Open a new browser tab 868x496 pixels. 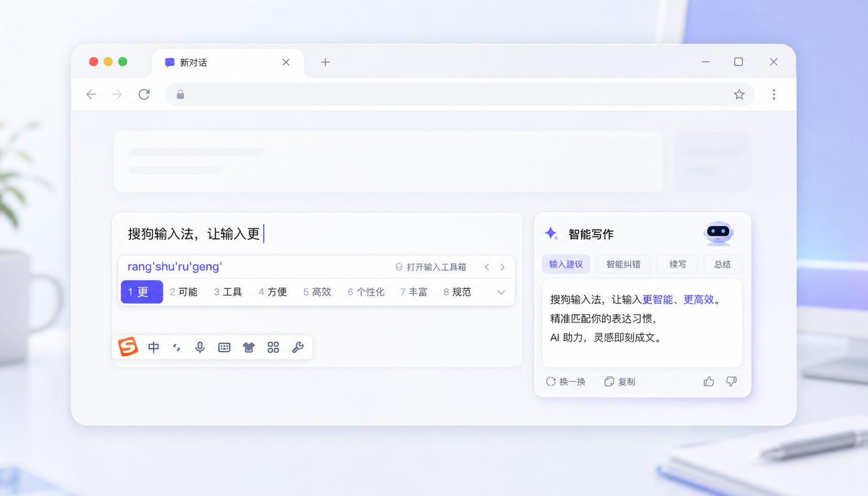pos(325,62)
